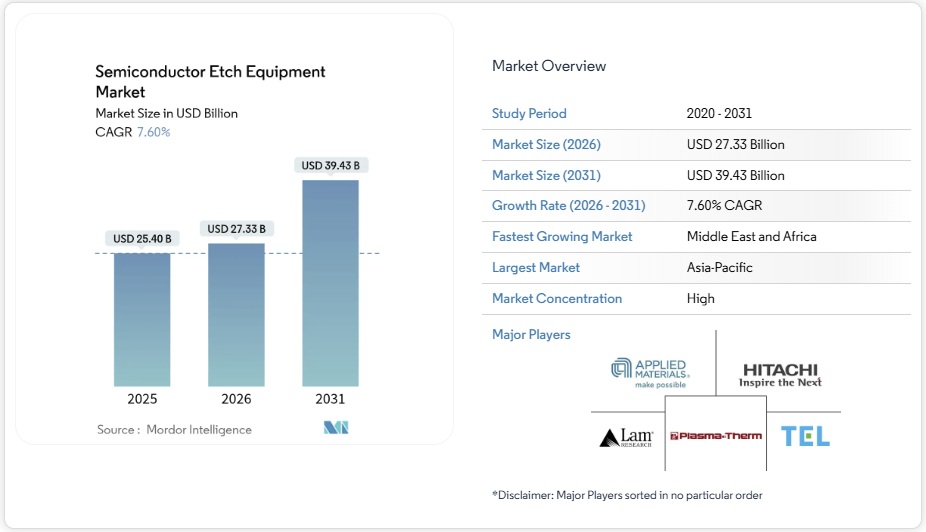Click the Largest Market label
This screenshot has width=926, height=532.
[536, 268]
